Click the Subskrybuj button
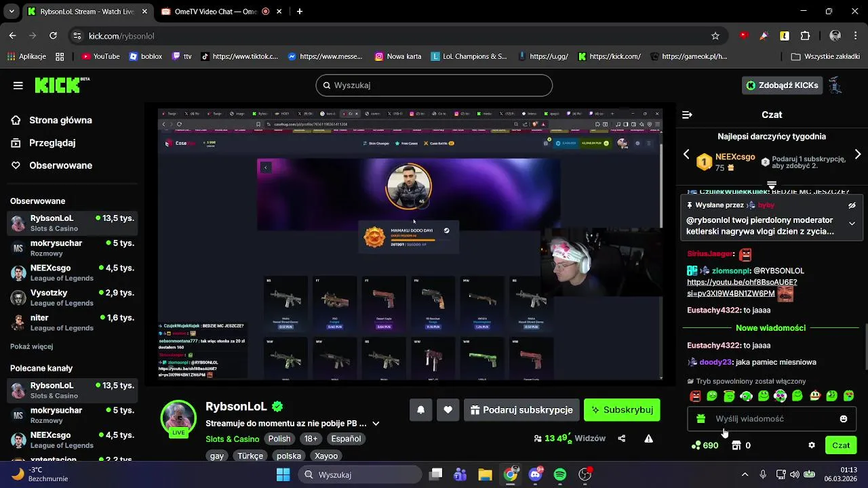This screenshot has width=868, height=488. pos(622,410)
